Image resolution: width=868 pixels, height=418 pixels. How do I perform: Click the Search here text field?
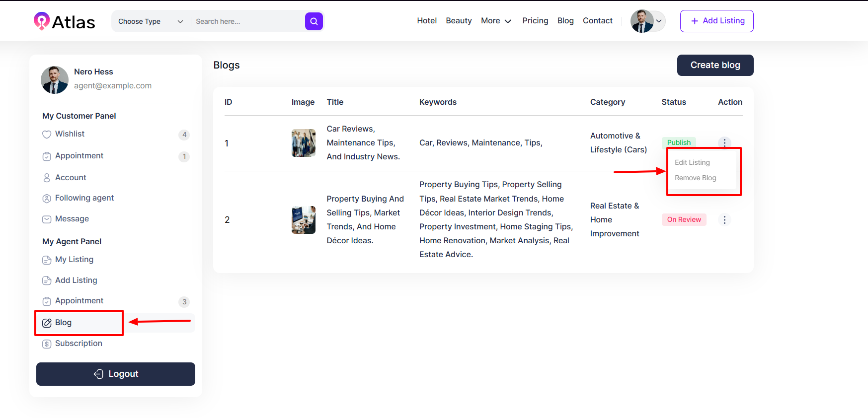point(247,21)
